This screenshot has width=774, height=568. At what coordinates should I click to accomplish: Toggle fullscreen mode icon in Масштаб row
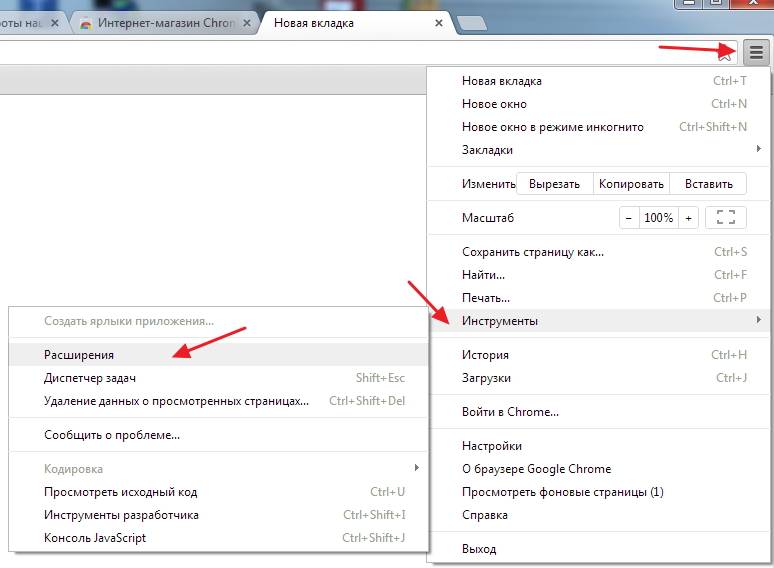tap(725, 218)
